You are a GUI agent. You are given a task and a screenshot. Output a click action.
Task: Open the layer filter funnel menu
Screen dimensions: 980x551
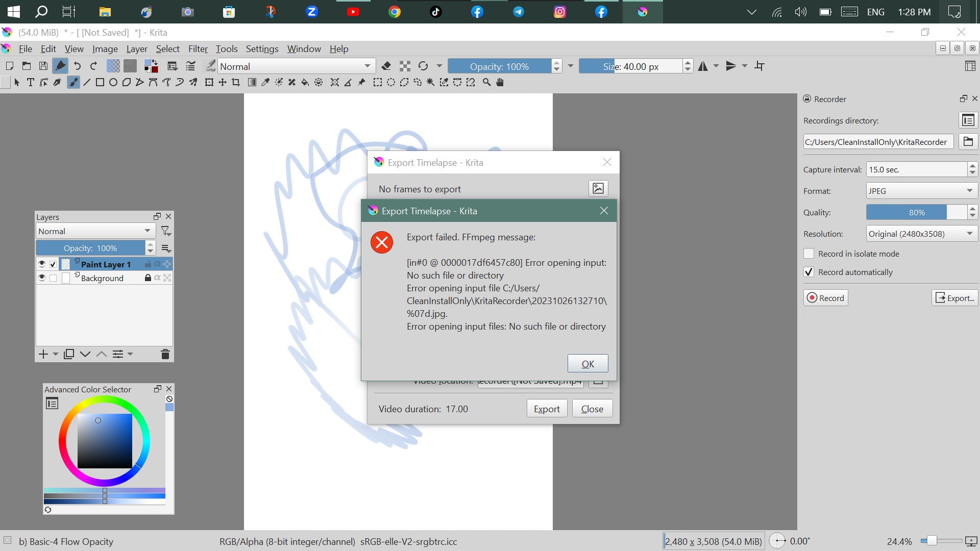(x=166, y=231)
